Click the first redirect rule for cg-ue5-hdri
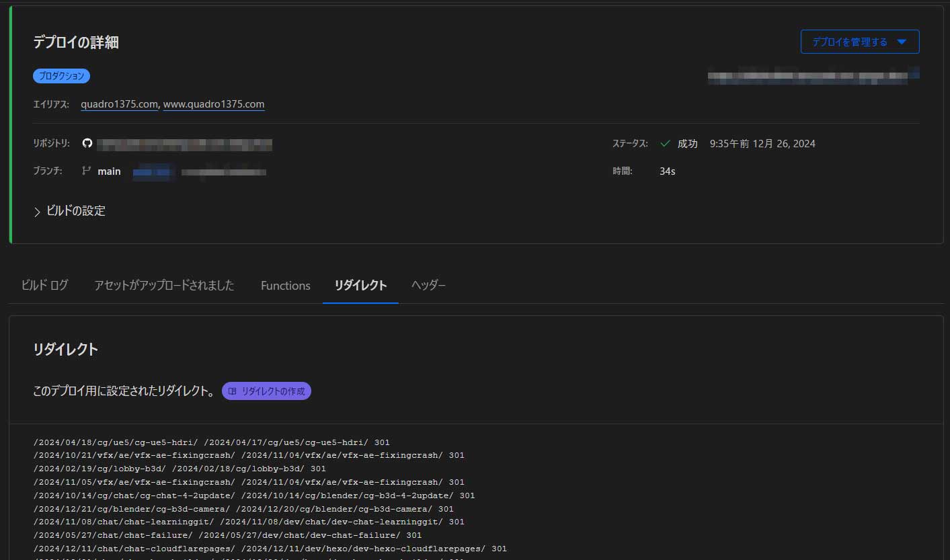This screenshot has height=560, width=950. click(x=211, y=442)
